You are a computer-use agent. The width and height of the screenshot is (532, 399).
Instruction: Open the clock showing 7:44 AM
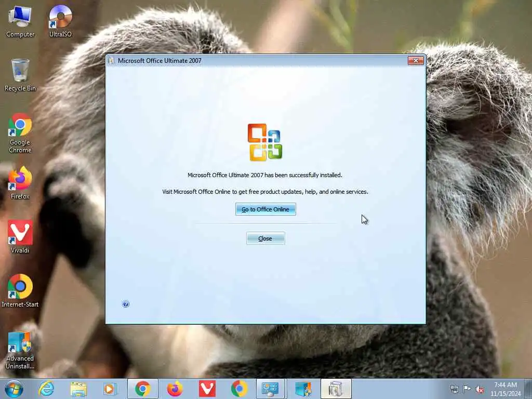click(x=505, y=389)
